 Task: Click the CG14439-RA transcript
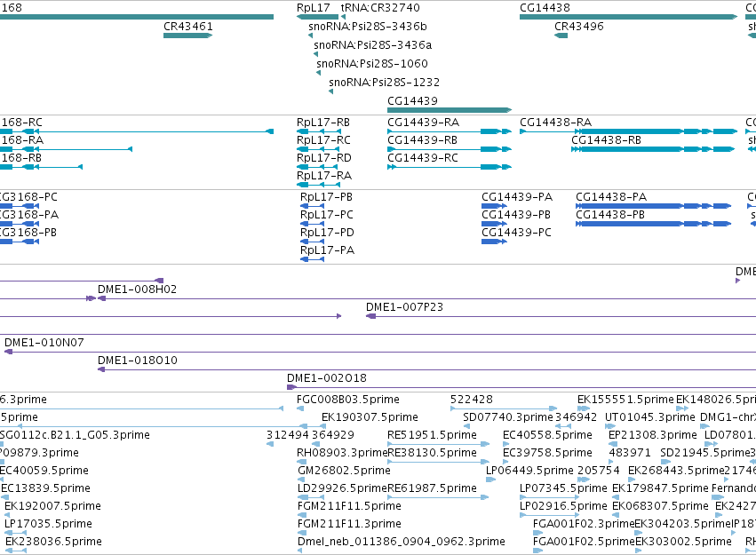pos(450,131)
